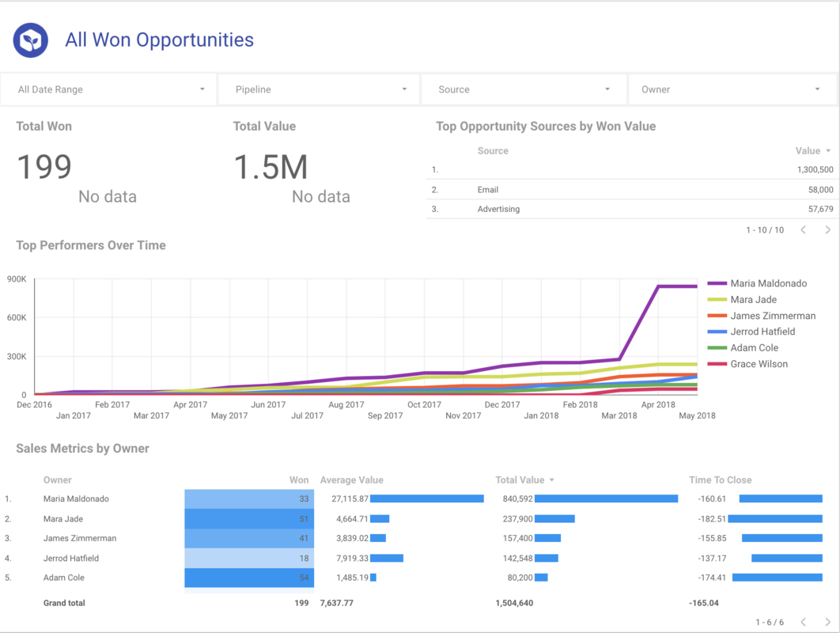Open the Owner filter dropdown
The width and height of the screenshot is (840, 633).
point(730,89)
